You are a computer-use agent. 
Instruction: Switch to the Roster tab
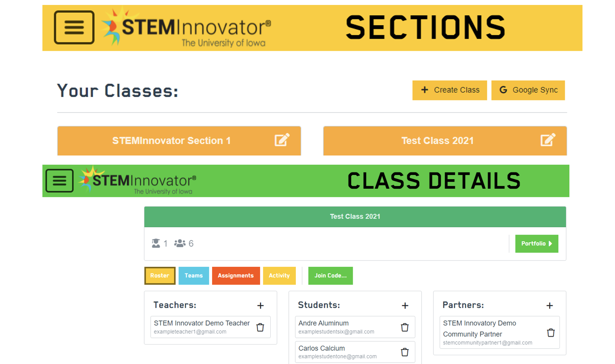[x=160, y=276]
